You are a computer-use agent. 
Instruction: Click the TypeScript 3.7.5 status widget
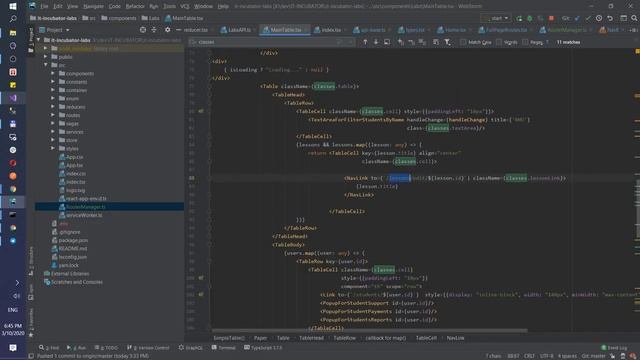coord(263,348)
